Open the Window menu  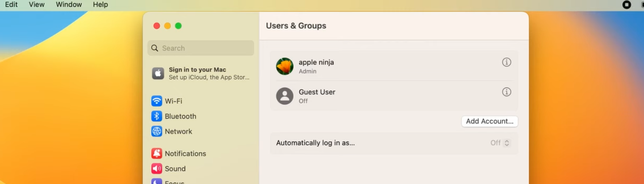(69, 4)
